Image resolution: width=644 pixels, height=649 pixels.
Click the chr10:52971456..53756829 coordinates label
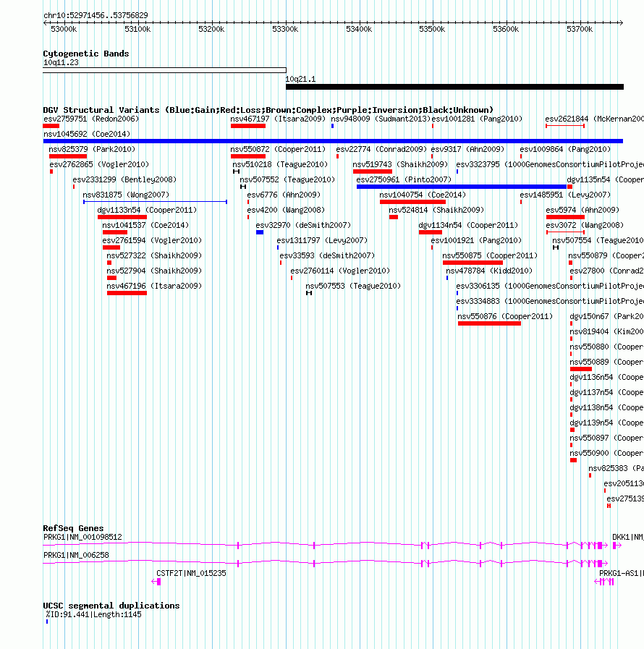pyautogui.click(x=96, y=15)
